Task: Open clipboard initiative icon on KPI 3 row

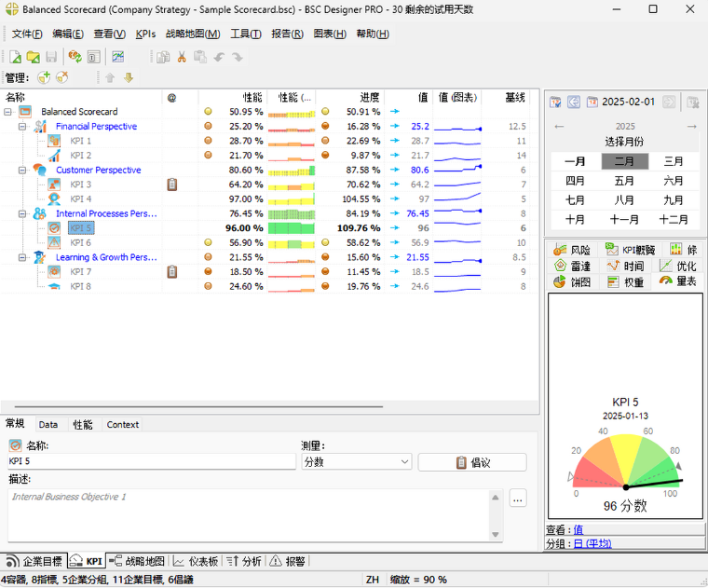Action: pyautogui.click(x=172, y=185)
